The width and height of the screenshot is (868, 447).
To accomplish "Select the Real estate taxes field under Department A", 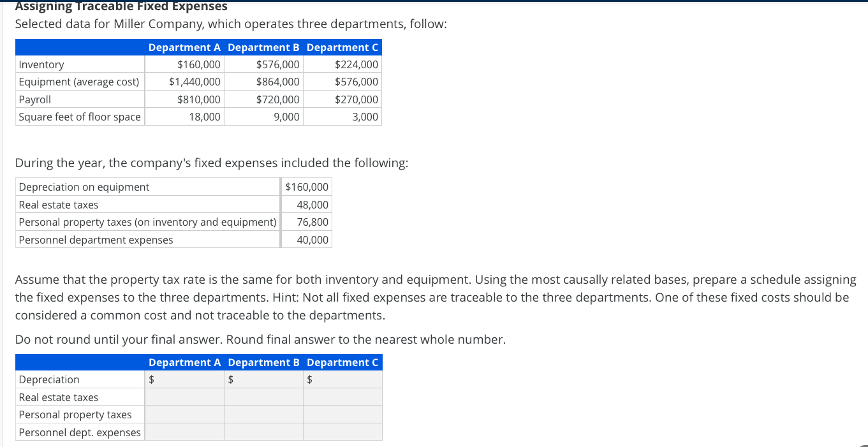I will [184, 397].
